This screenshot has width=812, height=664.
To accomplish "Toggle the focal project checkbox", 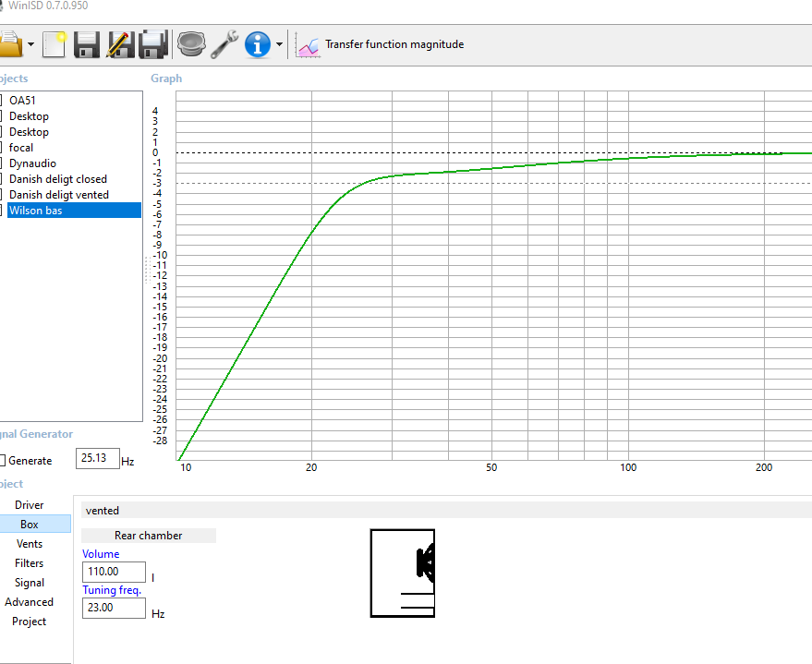I will pos(2,148).
